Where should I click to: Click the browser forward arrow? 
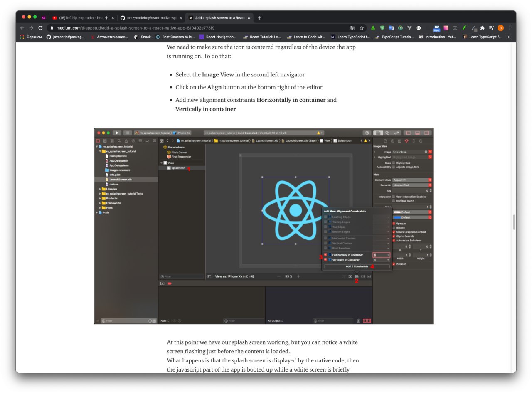point(31,28)
